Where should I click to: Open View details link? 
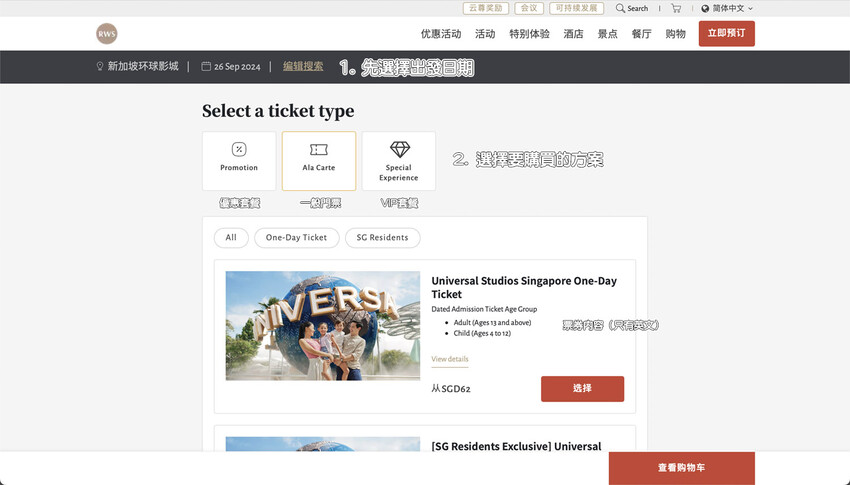click(x=449, y=359)
